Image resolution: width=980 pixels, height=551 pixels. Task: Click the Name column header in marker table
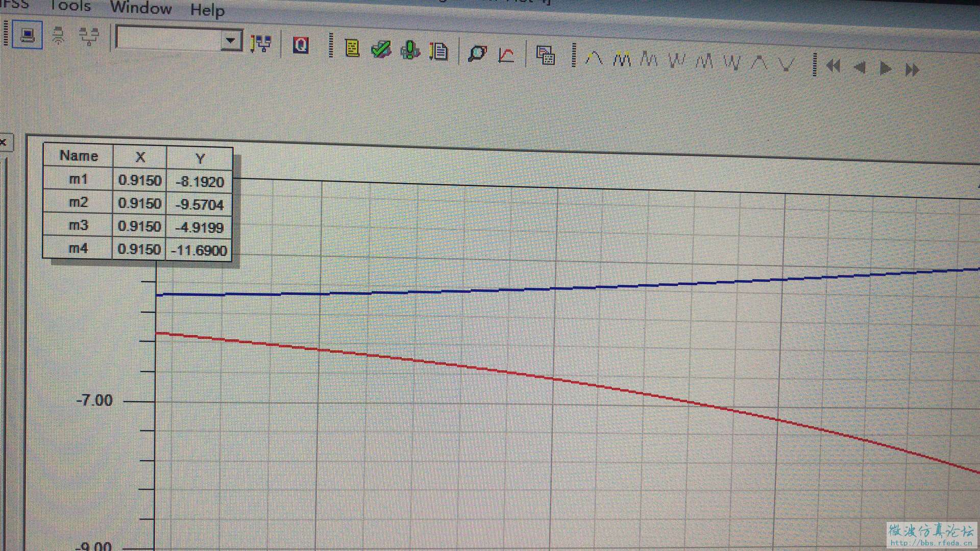(79, 156)
